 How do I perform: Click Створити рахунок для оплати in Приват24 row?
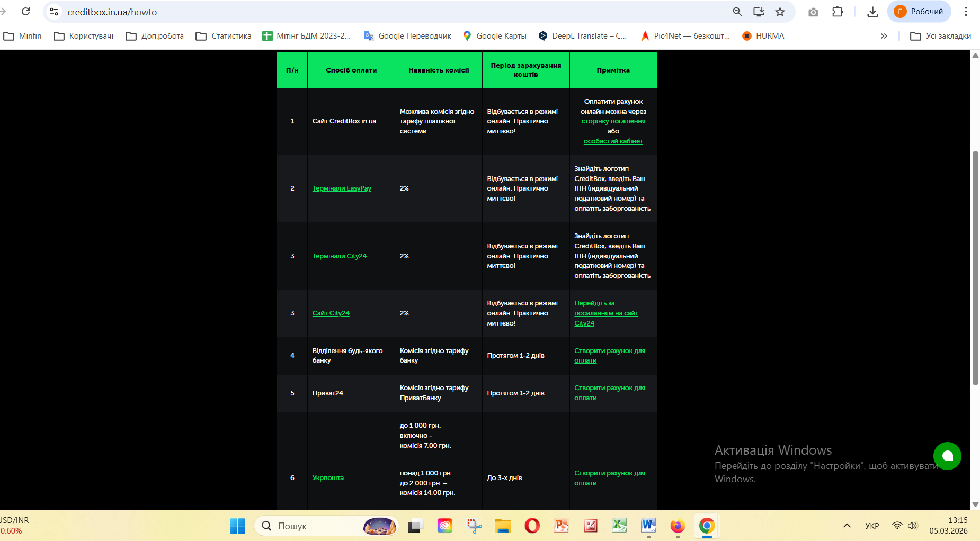[x=610, y=393]
